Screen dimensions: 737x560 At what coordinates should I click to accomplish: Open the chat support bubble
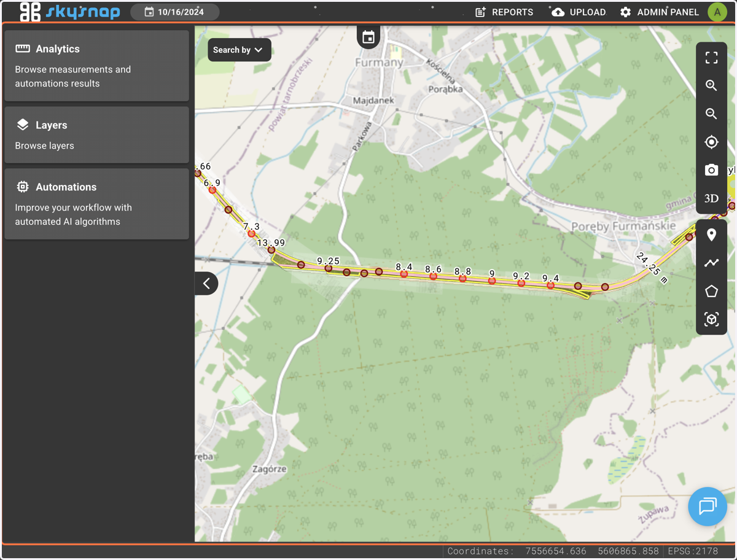[x=708, y=507]
